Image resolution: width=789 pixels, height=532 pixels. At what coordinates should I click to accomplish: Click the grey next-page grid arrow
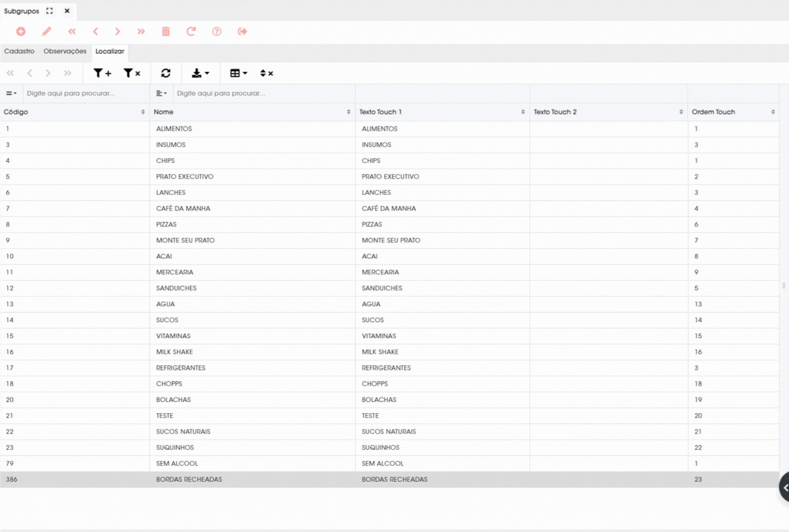tap(48, 73)
